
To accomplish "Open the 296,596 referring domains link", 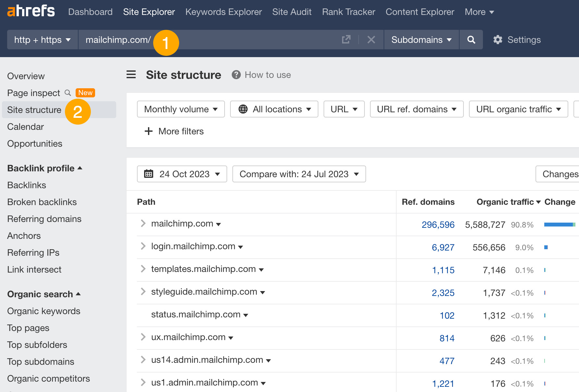I will pyautogui.click(x=438, y=224).
